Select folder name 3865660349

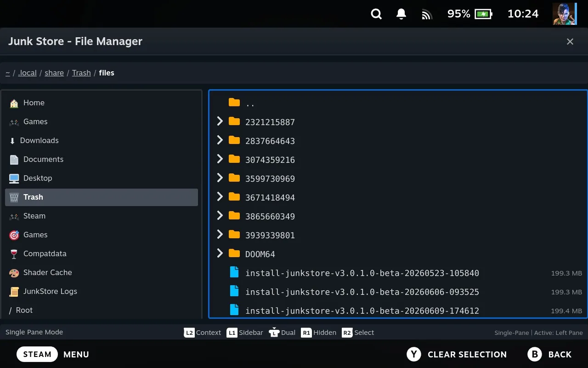tap(270, 217)
